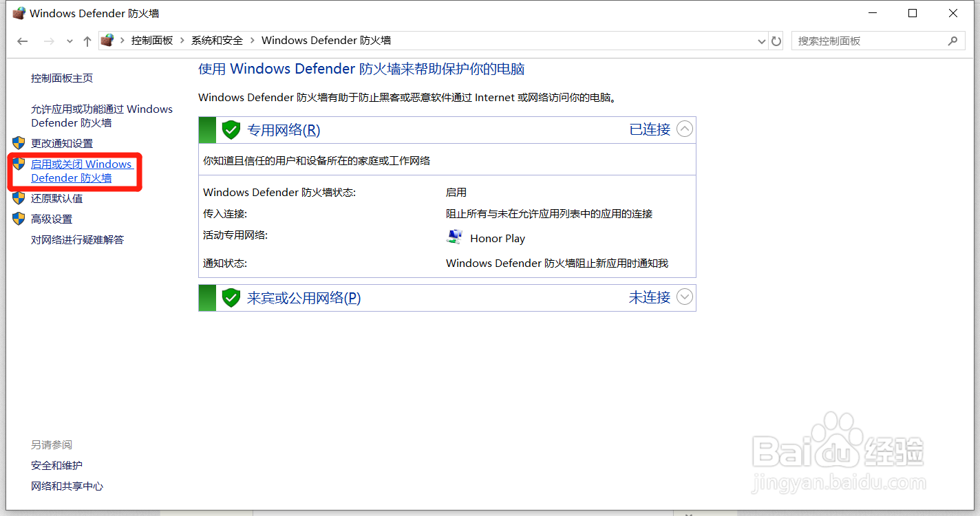Viewport: 980px width, 516px height.
Task: Click Windows Defender 防火墙 breadcrumb
Action: (326, 41)
